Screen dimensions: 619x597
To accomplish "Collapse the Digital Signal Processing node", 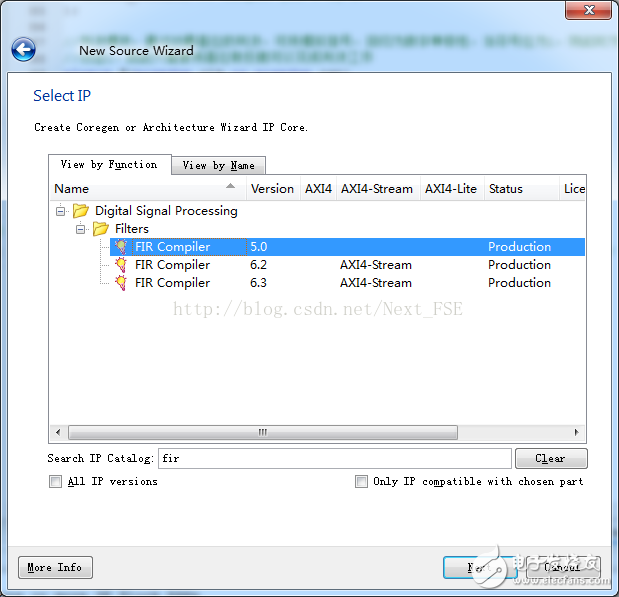I will point(60,211).
